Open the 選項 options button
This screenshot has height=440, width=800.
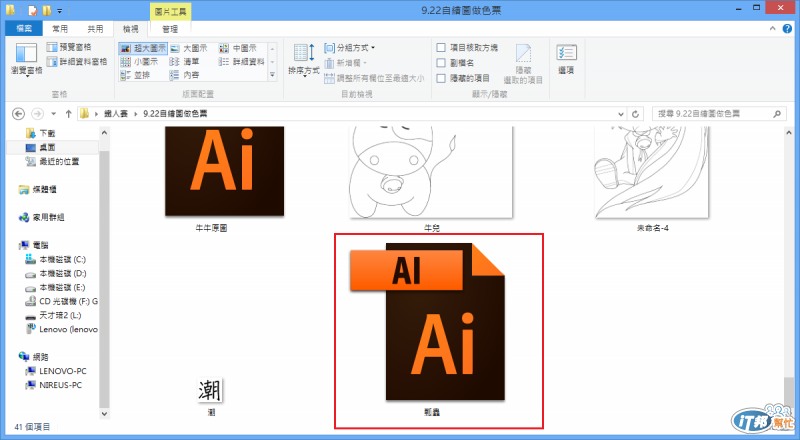(x=566, y=59)
